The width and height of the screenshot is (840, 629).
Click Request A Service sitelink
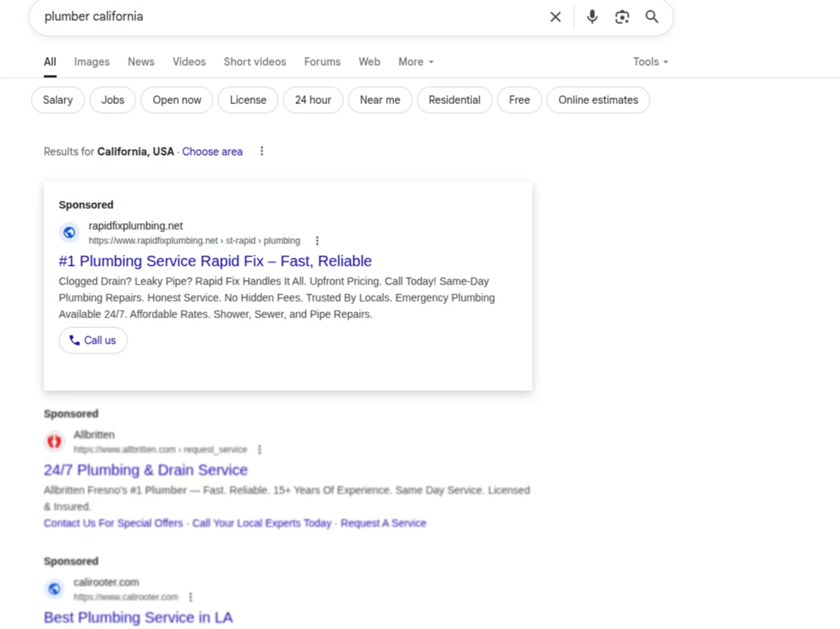click(x=384, y=523)
